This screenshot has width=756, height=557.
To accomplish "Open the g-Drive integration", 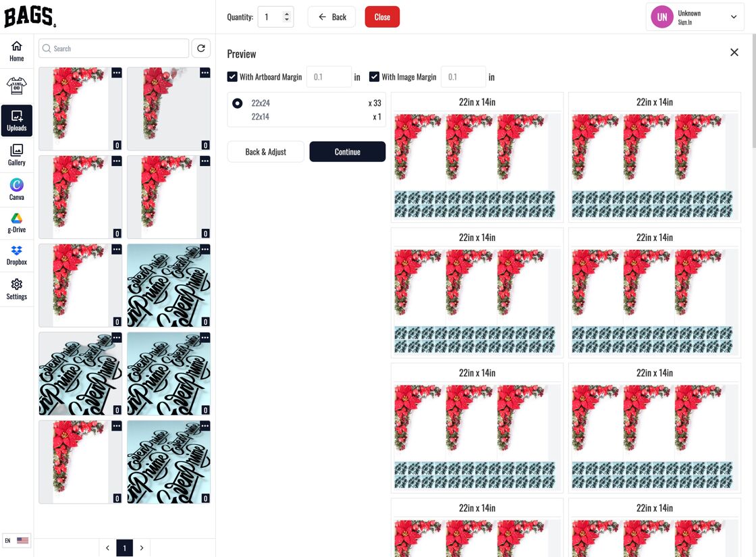I will coord(16,223).
